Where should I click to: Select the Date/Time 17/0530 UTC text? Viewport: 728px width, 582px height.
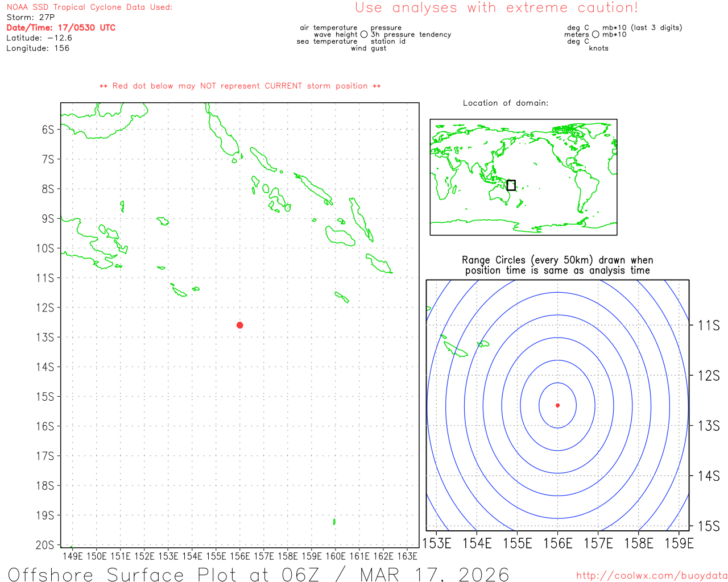[x=61, y=28]
